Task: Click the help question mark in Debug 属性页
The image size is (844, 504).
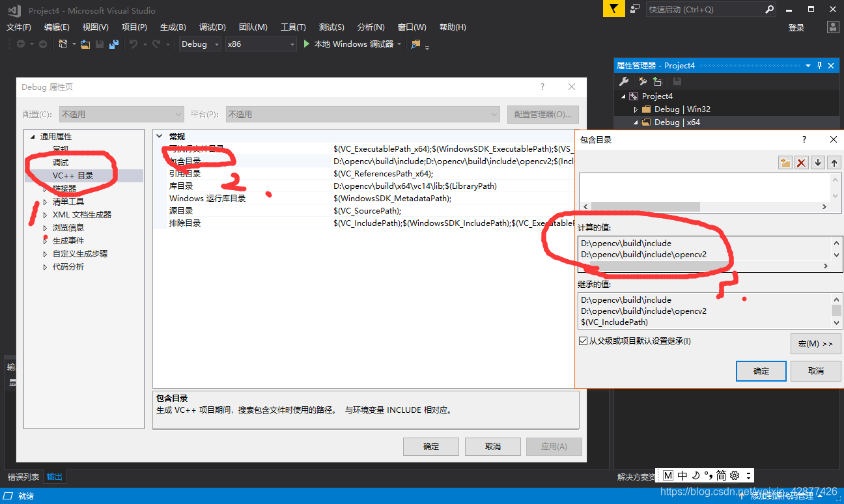Action: [x=542, y=87]
